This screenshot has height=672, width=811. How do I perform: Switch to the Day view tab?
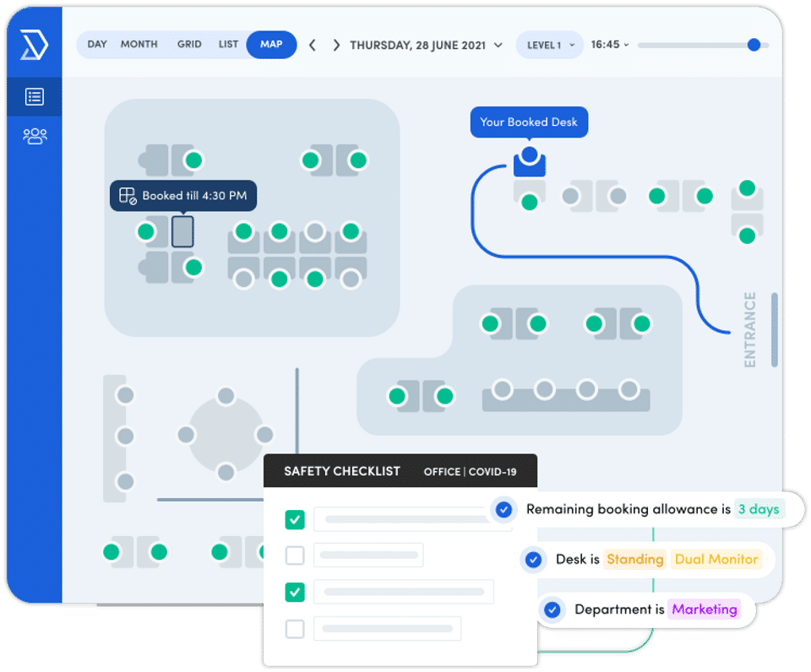click(x=97, y=45)
